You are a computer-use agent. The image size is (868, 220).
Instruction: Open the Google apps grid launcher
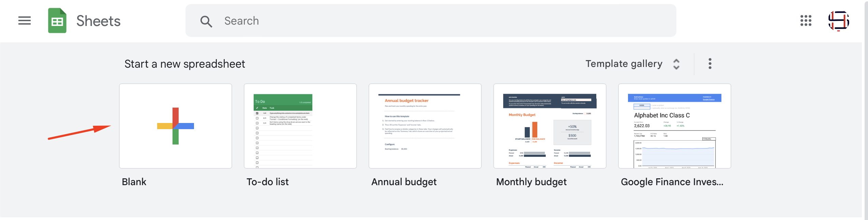(806, 20)
